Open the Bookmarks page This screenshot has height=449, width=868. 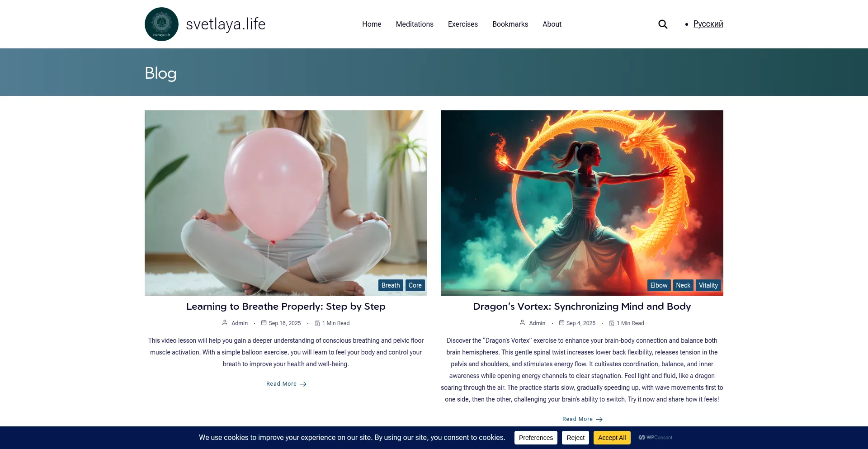[510, 24]
